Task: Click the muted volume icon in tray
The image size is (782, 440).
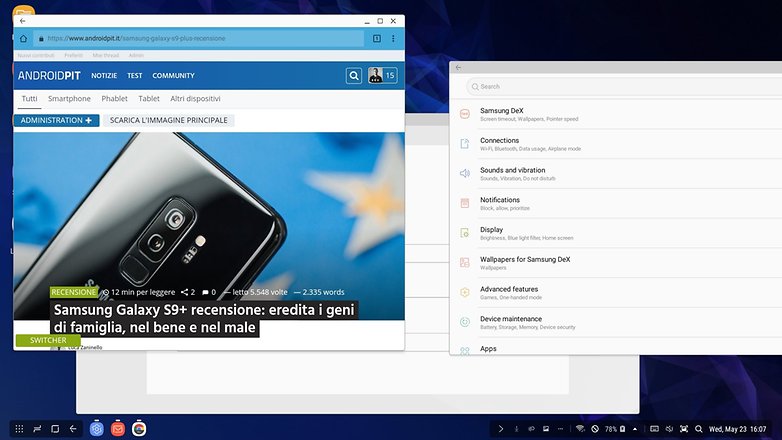Action: click(669, 429)
